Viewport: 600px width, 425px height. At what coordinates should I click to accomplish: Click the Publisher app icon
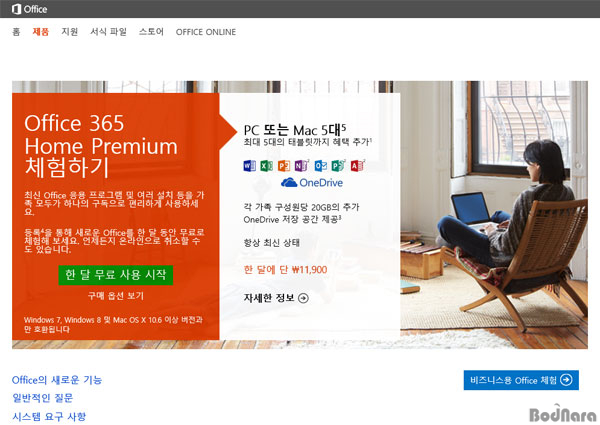tap(338, 166)
